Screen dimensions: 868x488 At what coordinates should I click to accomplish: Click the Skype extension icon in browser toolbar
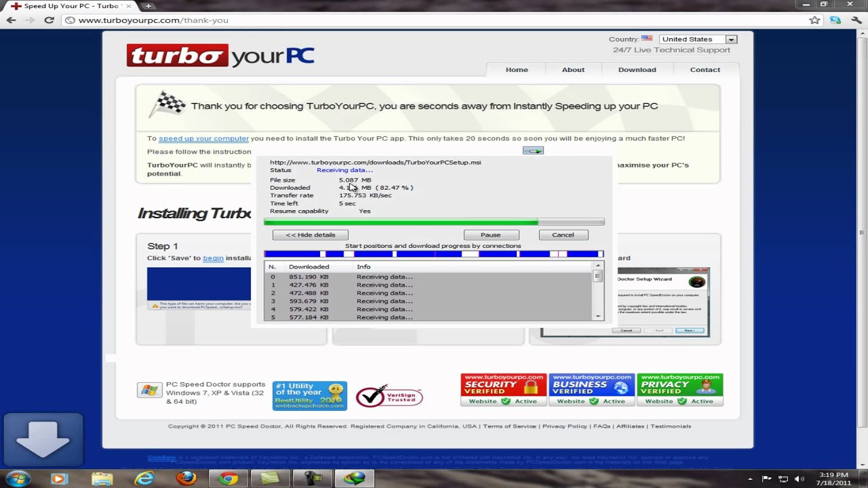point(835,20)
